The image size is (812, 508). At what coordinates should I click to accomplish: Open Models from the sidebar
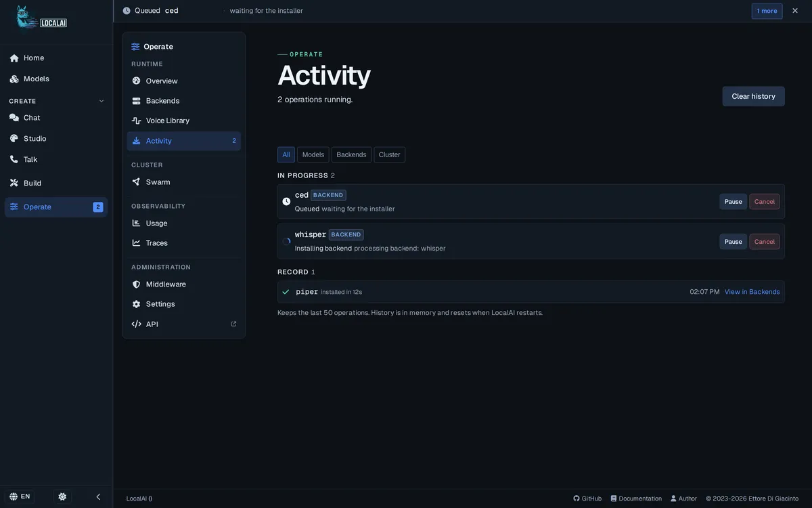coord(56,79)
